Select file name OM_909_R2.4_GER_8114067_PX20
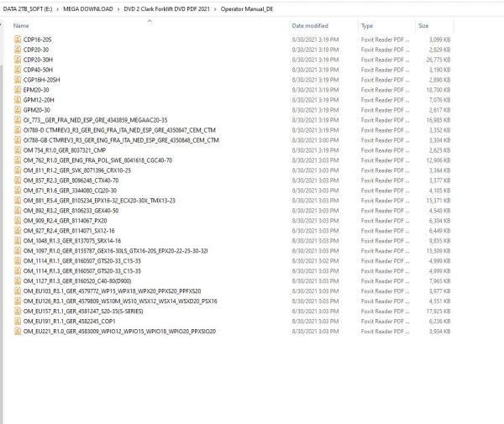Screen dimensions: 504x424 pos(65,221)
